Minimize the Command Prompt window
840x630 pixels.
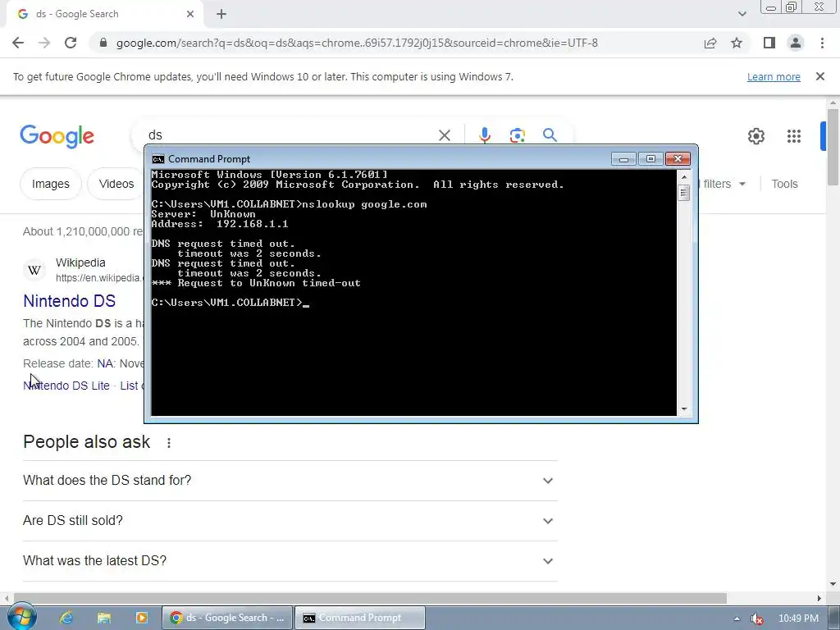tap(623, 159)
